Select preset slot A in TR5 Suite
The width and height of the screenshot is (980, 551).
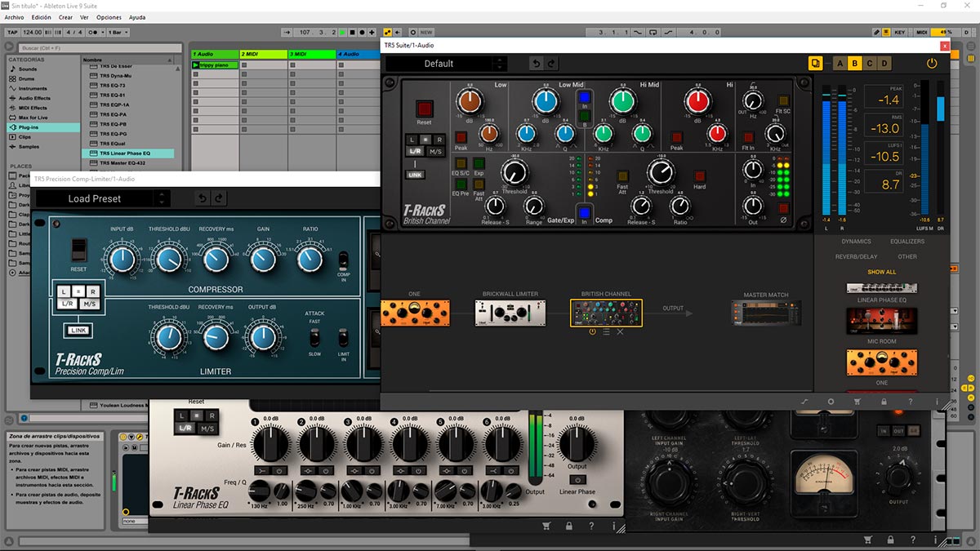840,63
